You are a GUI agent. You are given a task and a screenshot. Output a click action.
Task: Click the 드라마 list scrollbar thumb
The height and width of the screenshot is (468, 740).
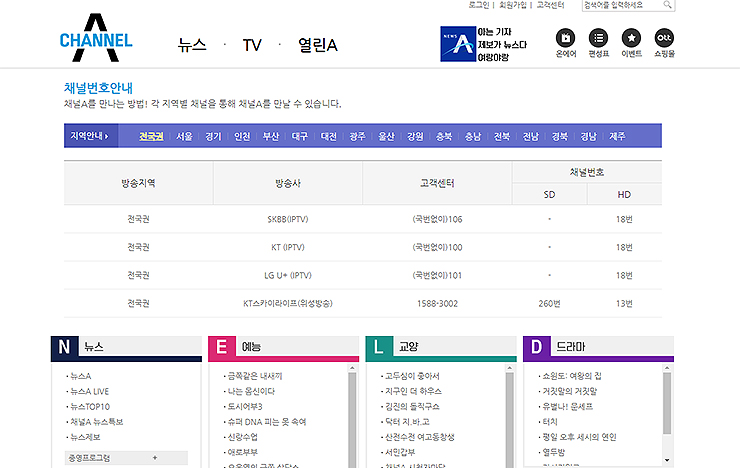pos(667,403)
